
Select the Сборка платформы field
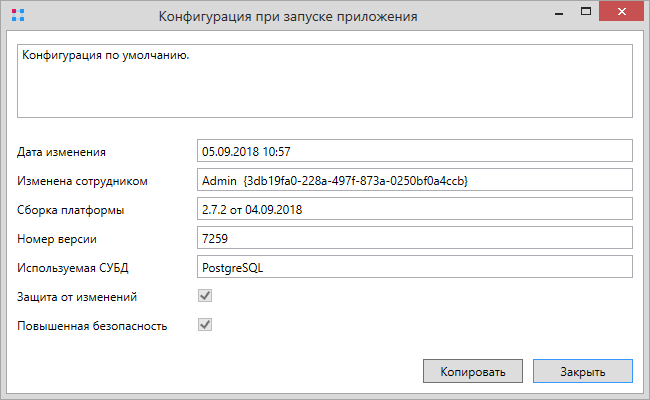pyautogui.click(x=415, y=209)
